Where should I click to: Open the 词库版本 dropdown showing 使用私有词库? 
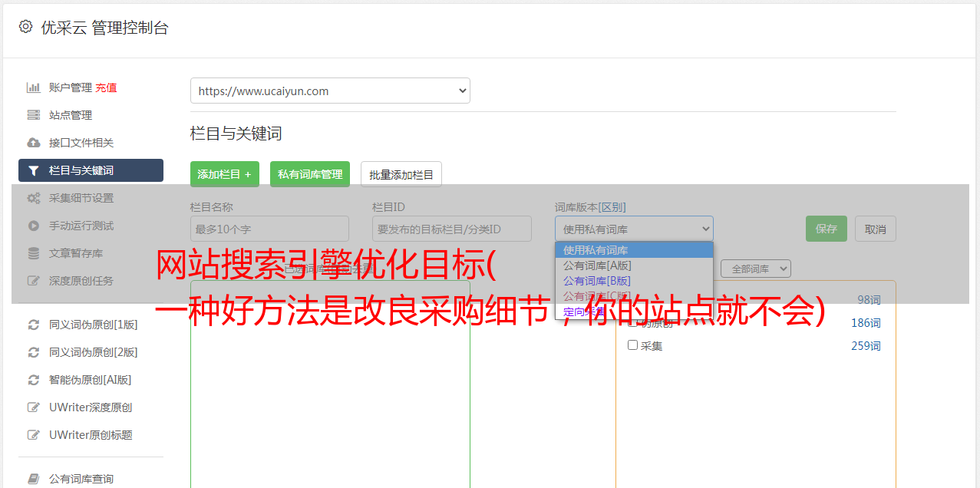(634, 229)
